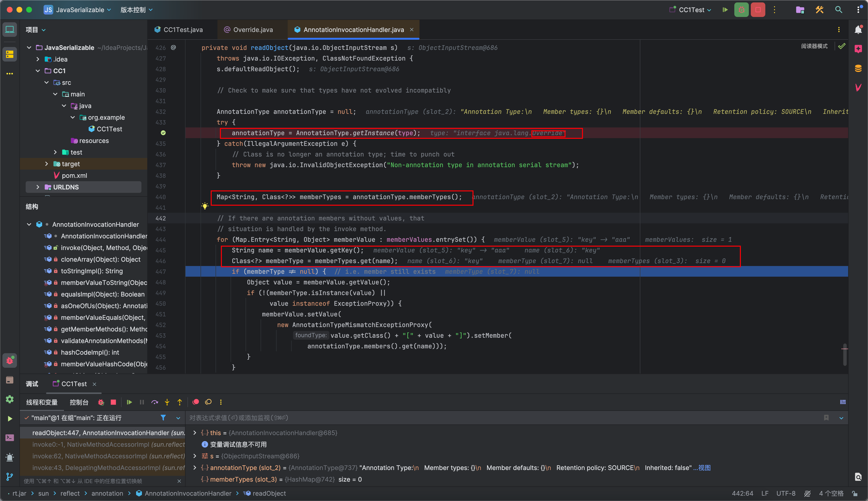This screenshot has width=868, height=501.
Task: Close the AnnotationInvocationHandler.java tab
Action: tap(411, 30)
